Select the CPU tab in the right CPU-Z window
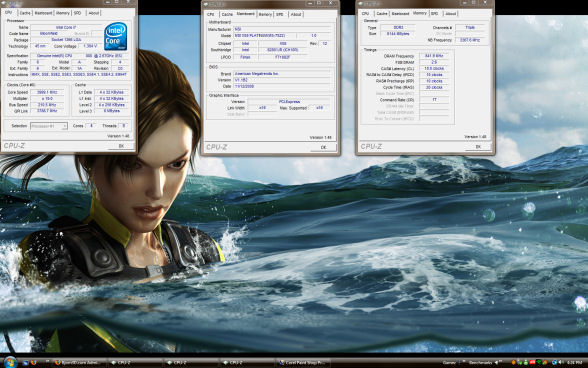This screenshot has height=368, width=588. coord(366,14)
